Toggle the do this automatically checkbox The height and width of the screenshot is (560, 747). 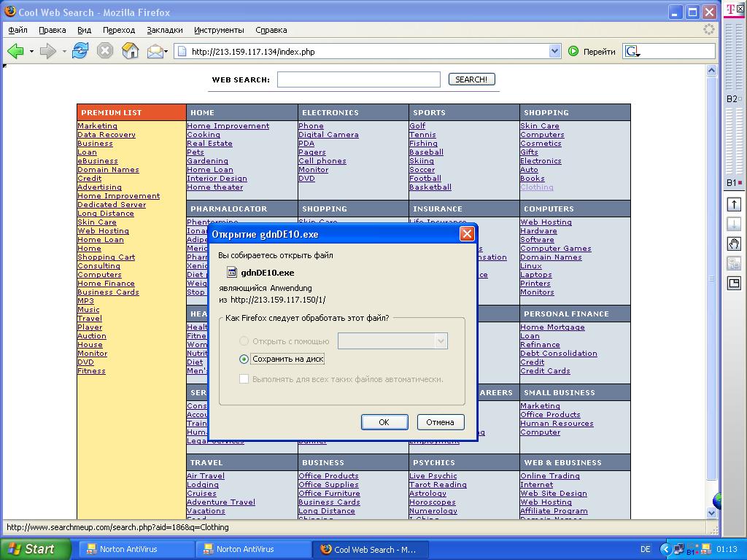pos(244,379)
